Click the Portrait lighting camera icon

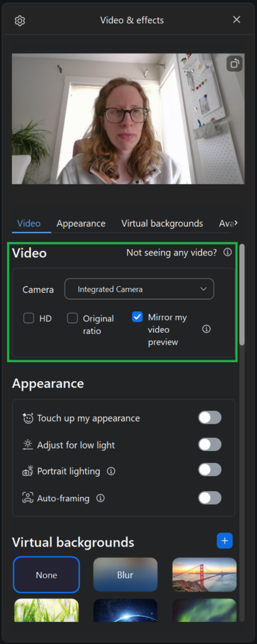click(28, 471)
